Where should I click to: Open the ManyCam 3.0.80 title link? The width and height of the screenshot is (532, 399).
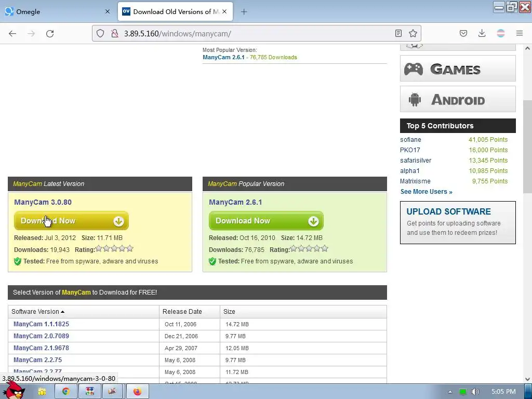pos(43,202)
